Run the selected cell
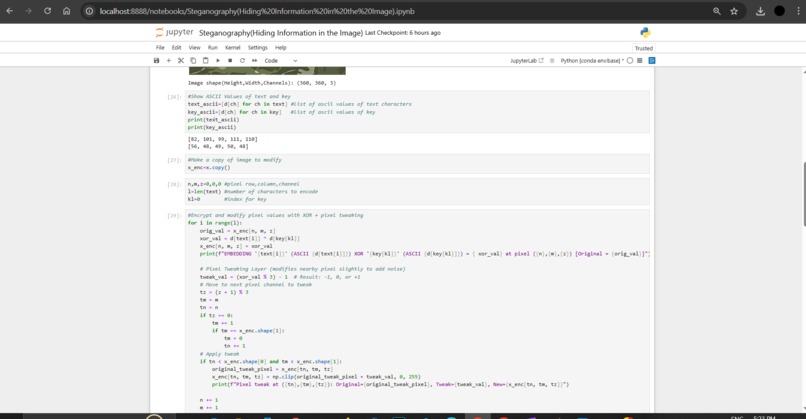This screenshot has height=419, width=806. click(218, 61)
